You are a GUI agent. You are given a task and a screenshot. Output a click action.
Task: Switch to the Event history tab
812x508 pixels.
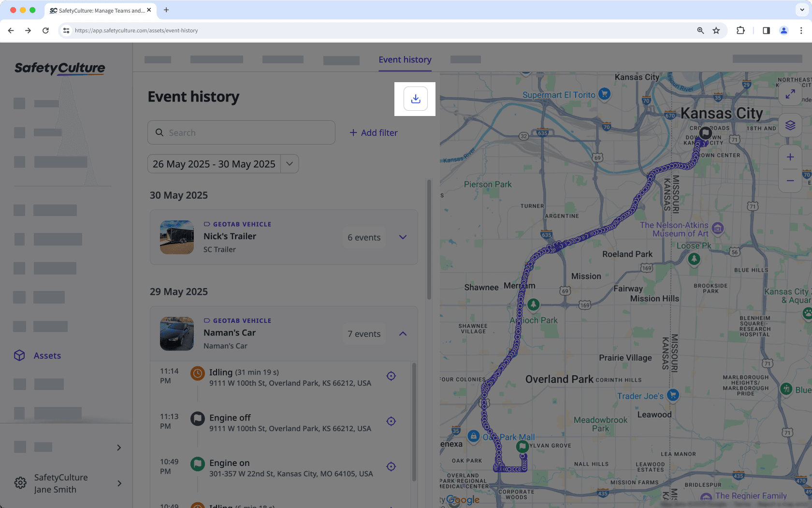(x=405, y=59)
